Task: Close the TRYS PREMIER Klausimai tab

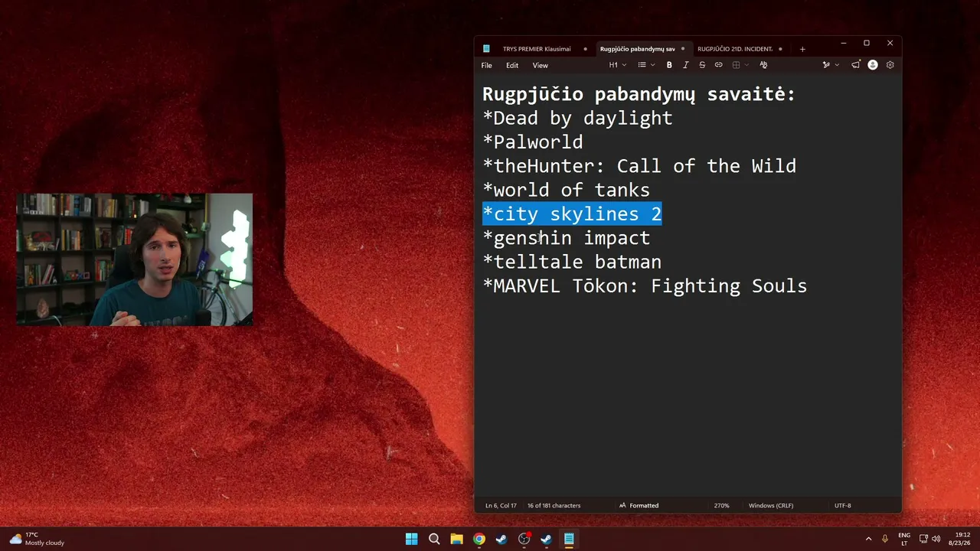Action: (586, 49)
